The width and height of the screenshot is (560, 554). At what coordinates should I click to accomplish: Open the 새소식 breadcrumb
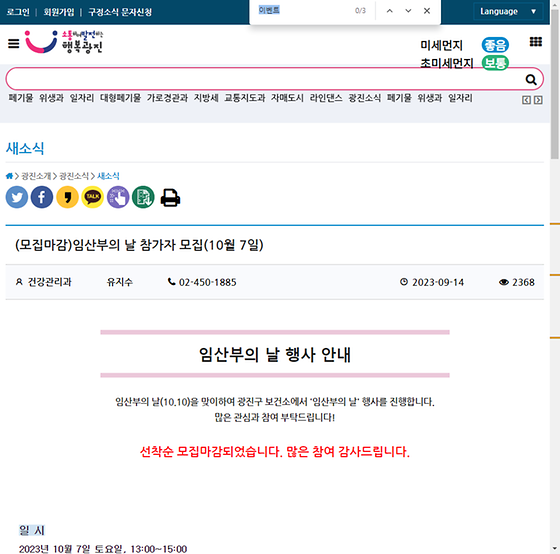tap(108, 176)
